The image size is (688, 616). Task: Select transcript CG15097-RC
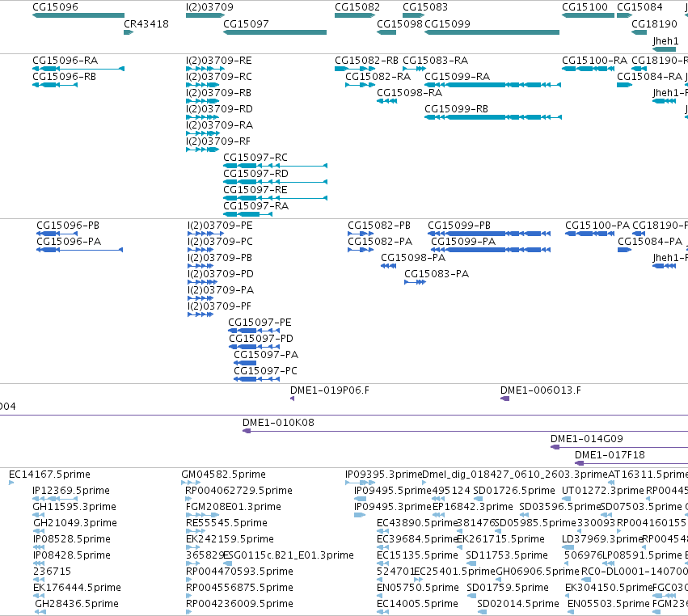255,157
